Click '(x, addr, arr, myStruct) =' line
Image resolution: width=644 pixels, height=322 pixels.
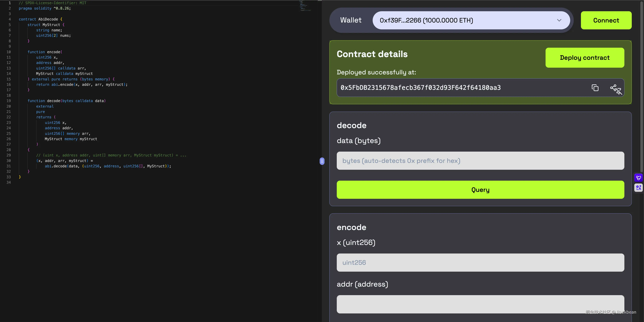(65, 161)
